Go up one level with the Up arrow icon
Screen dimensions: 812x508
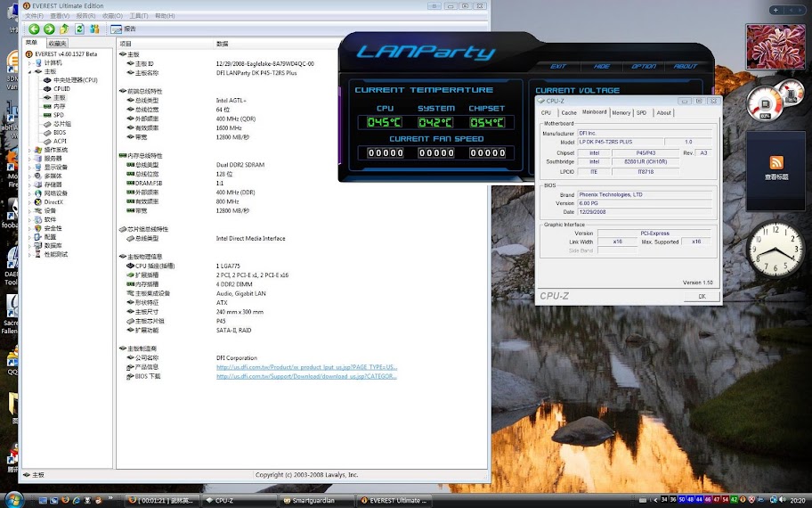click(64, 29)
